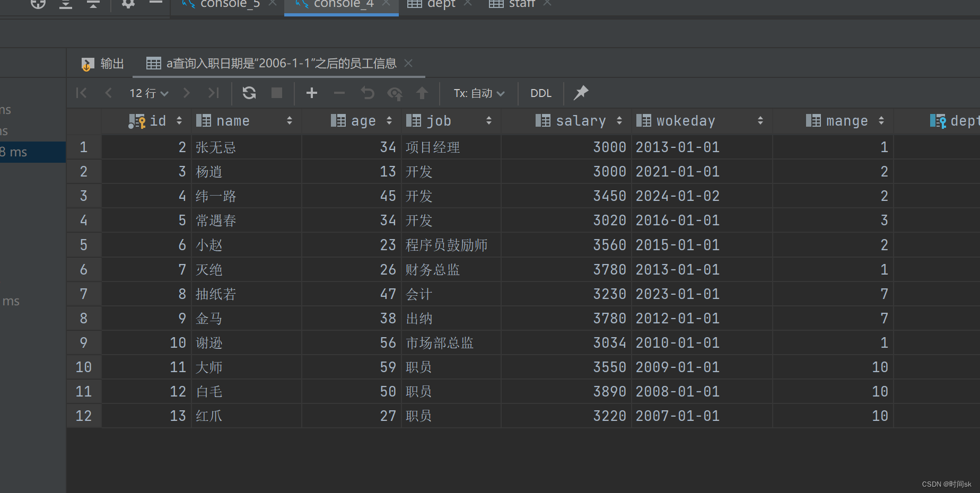Select the salary cell 3890

(x=567, y=392)
